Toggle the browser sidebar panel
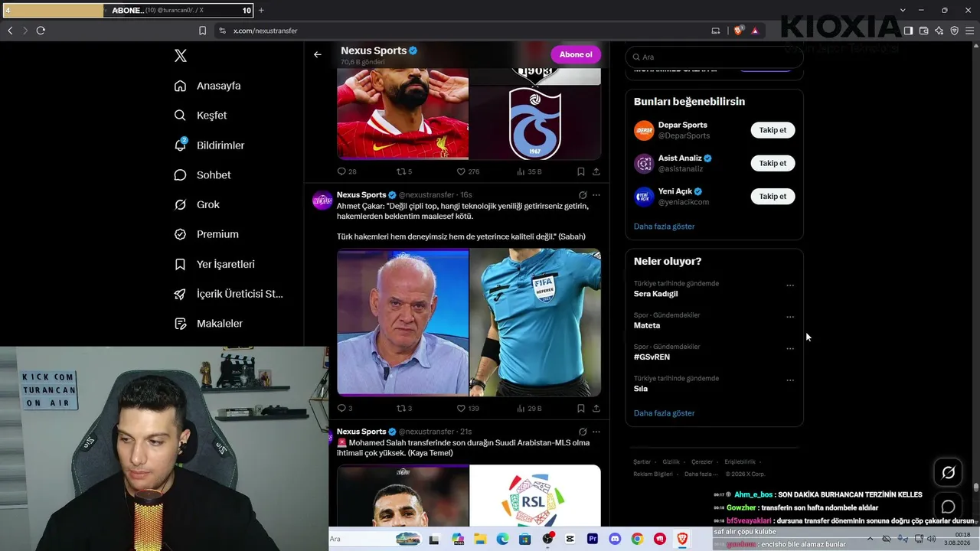 (908, 31)
